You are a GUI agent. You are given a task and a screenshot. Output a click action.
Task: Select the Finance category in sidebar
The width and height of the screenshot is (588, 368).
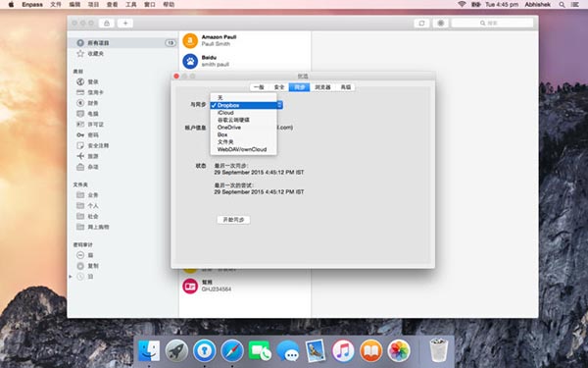(87, 103)
